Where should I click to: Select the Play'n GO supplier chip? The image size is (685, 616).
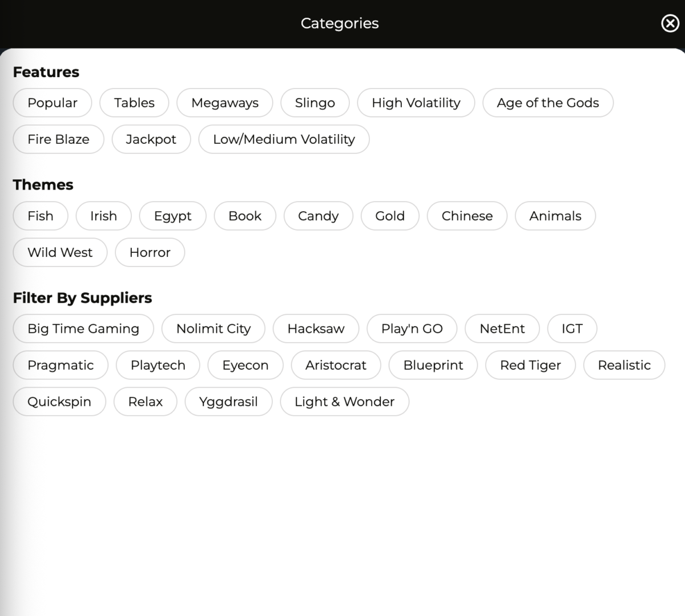pyautogui.click(x=412, y=329)
